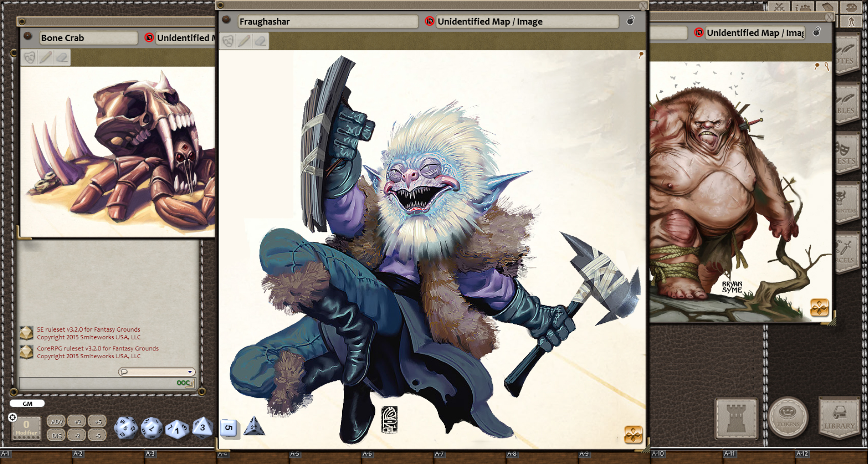The image size is (868, 464).
Task: Open Bone Crab window's top-left menu knob
Action: pyautogui.click(x=28, y=36)
